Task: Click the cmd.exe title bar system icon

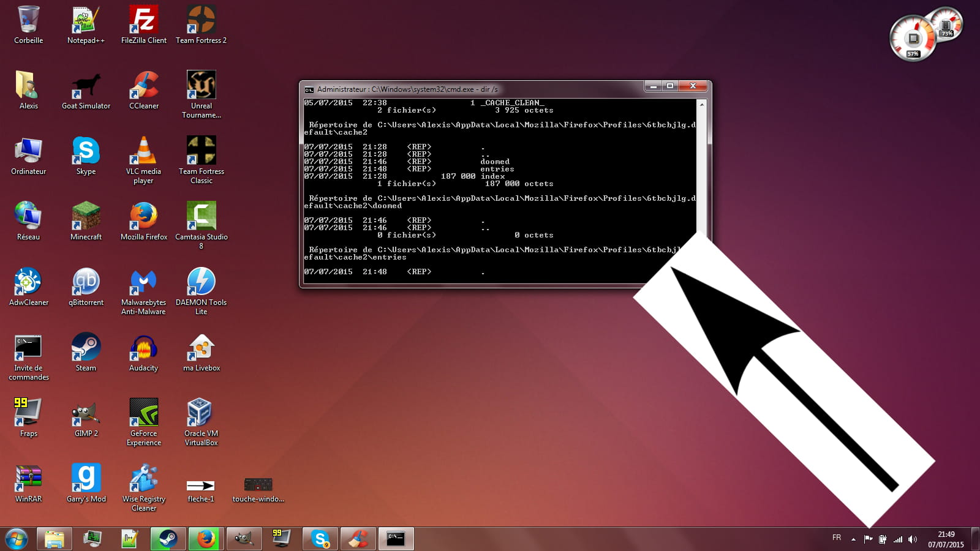Action: 309,89
